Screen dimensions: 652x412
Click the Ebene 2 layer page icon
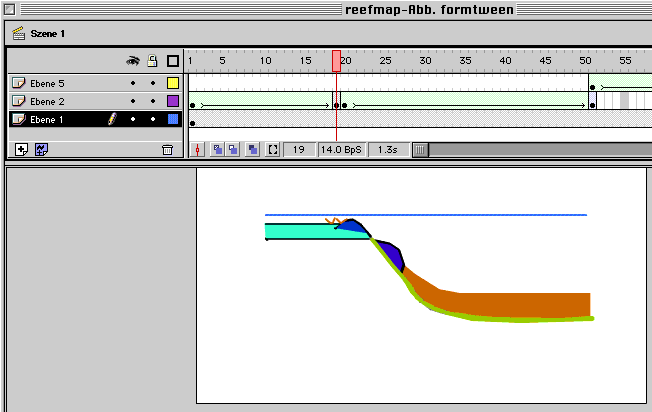[x=18, y=101]
